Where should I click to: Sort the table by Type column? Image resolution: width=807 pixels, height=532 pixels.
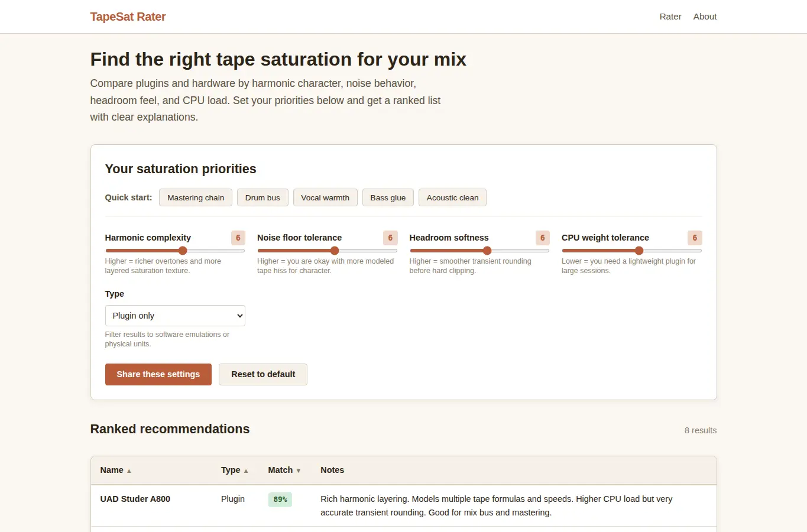coord(235,470)
